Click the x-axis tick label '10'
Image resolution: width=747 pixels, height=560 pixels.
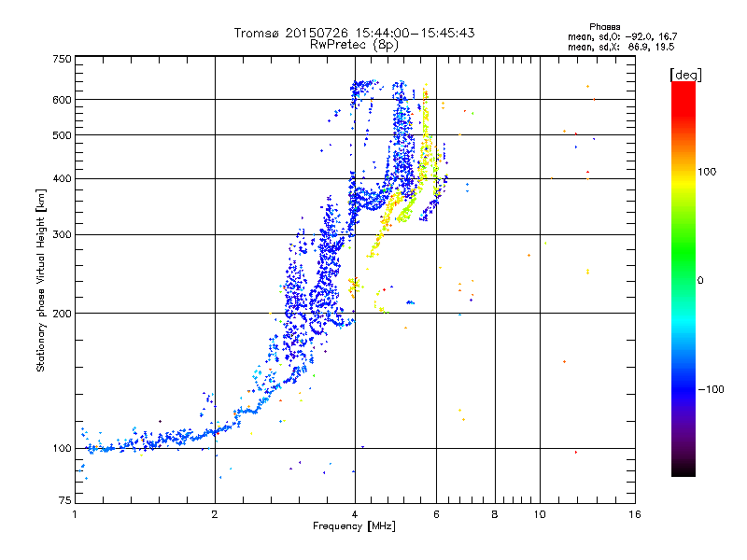tap(540, 514)
